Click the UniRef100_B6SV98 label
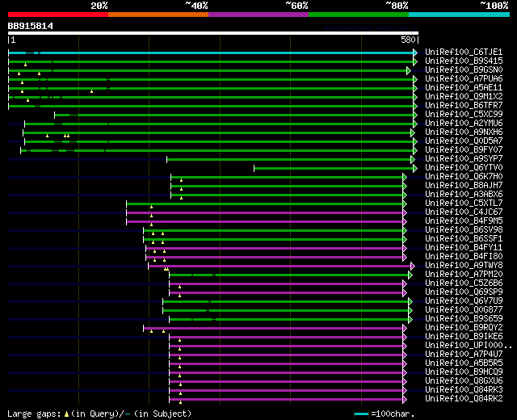The width and height of the screenshot is (517, 420). [x=464, y=230]
